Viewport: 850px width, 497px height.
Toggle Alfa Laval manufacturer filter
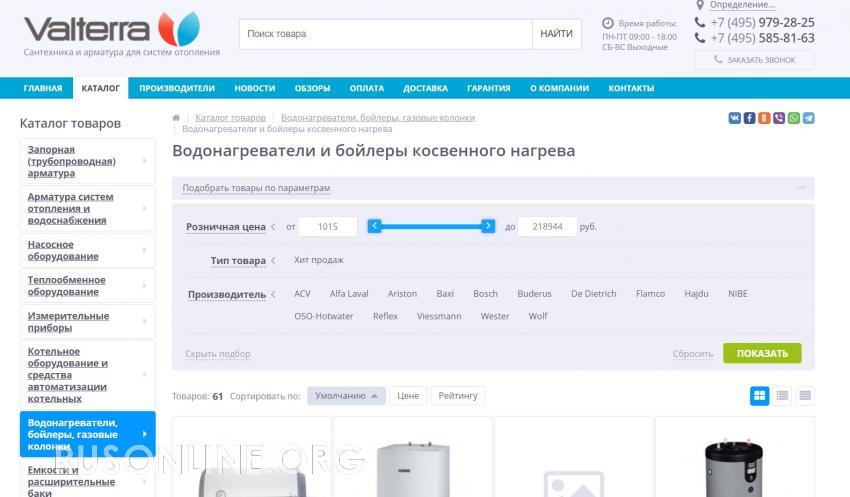[x=349, y=294]
